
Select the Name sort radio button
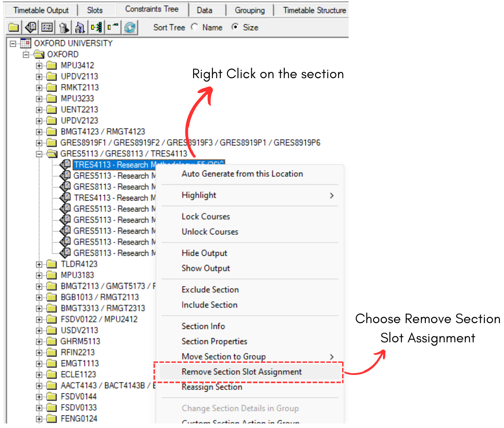194,27
